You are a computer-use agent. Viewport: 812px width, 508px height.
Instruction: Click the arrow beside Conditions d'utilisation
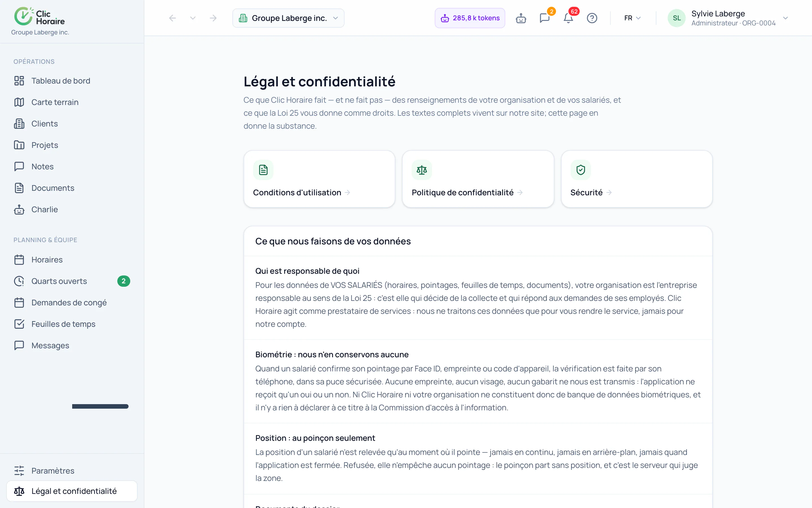(348, 192)
